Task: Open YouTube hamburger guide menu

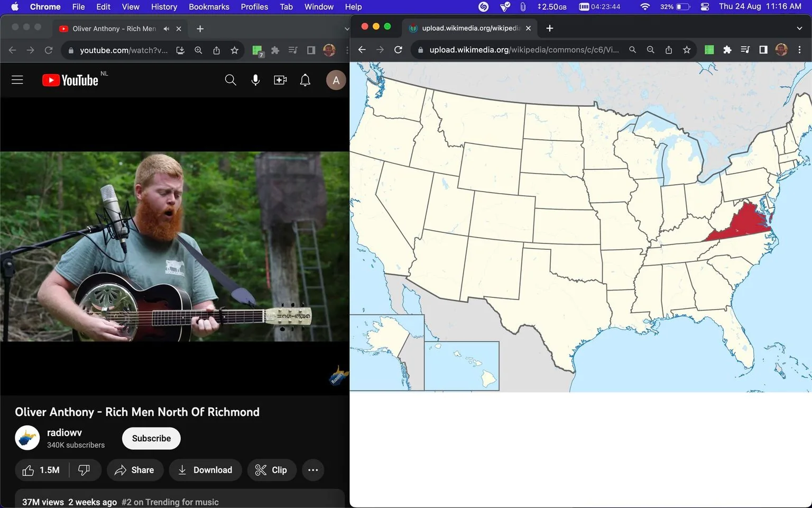Action: pos(17,80)
